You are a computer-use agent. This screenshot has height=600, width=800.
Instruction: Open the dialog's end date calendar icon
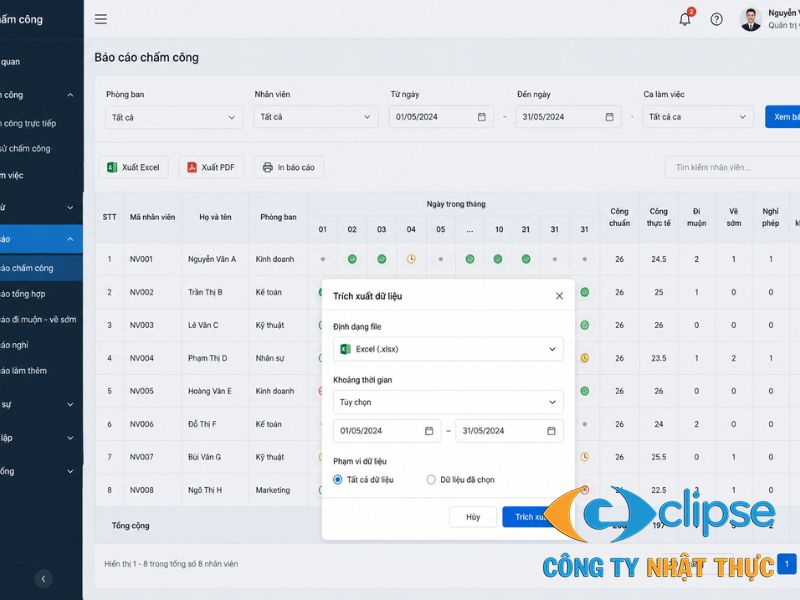tap(551, 431)
